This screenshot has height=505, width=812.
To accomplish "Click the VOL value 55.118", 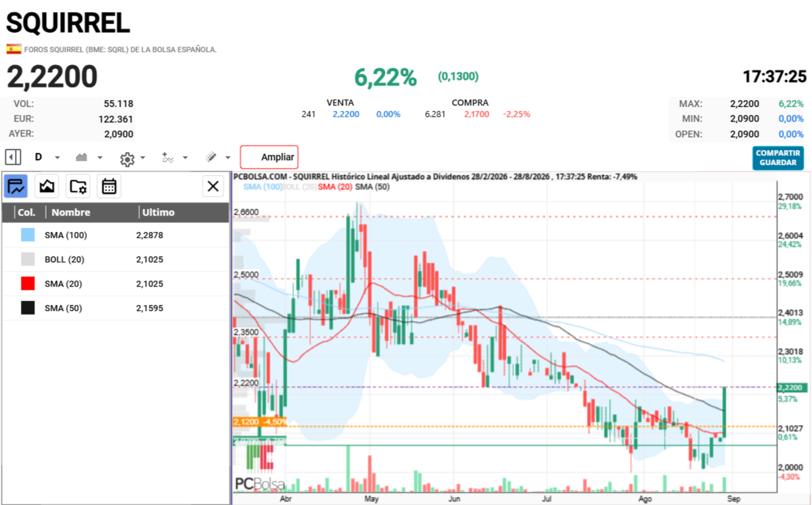I will (x=118, y=104).
